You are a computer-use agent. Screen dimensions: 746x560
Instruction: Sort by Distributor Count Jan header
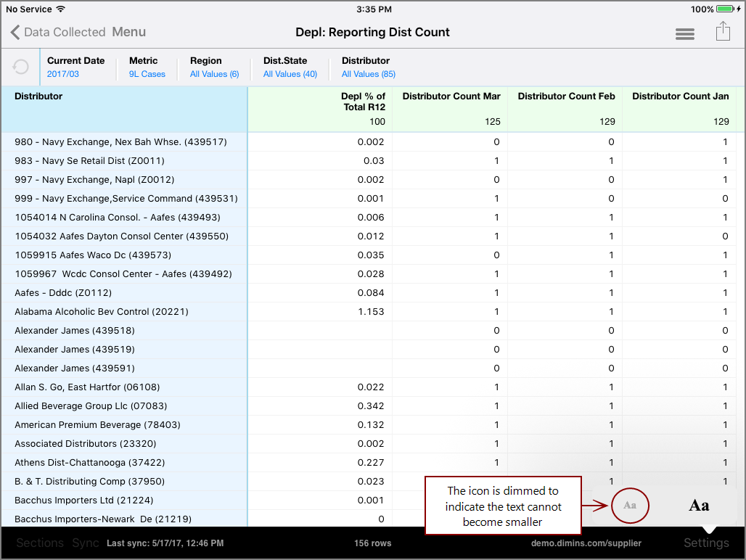(x=679, y=110)
